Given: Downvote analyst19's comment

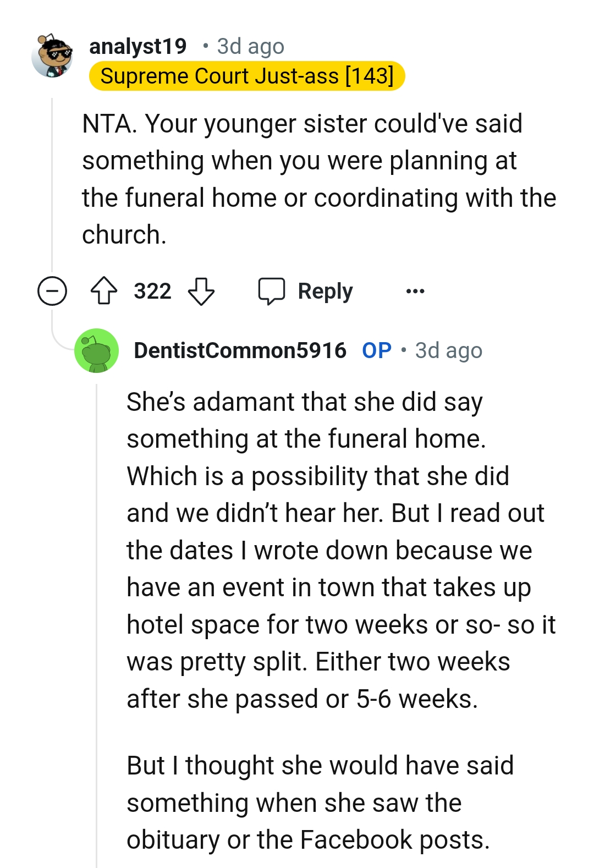Looking at the screenshot, I should pyautogui.click(x=201, y=291).
